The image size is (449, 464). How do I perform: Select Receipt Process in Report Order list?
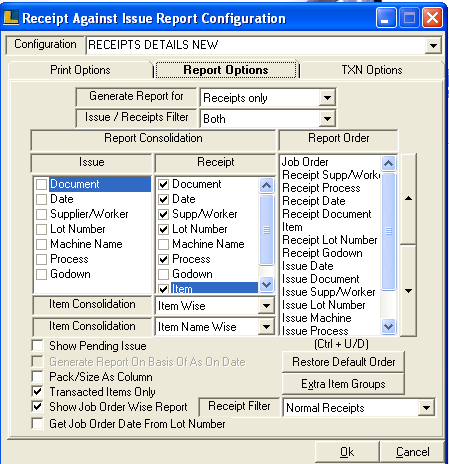click(330, 188)
